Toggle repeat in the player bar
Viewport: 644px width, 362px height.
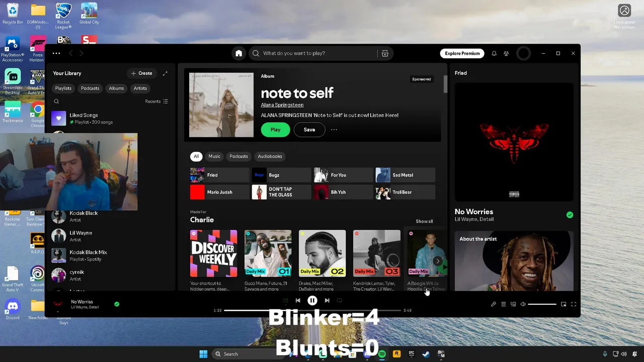point(340,301)
